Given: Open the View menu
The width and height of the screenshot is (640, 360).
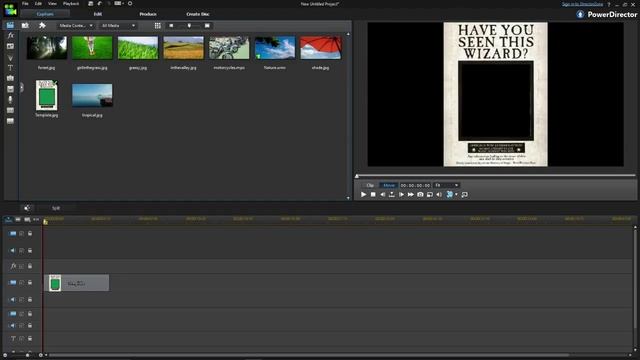Looking at the screenshot, I should (x=52, y=4).
